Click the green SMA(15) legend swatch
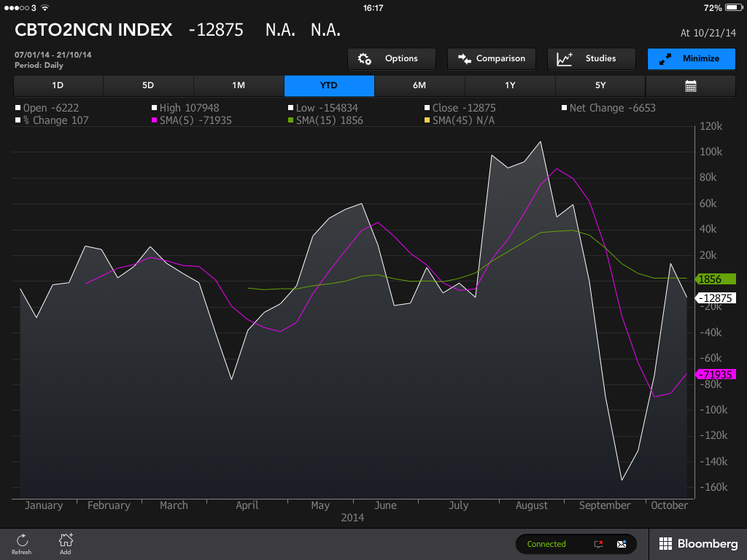This screenshot has width=747, height=560. (291, 120)
